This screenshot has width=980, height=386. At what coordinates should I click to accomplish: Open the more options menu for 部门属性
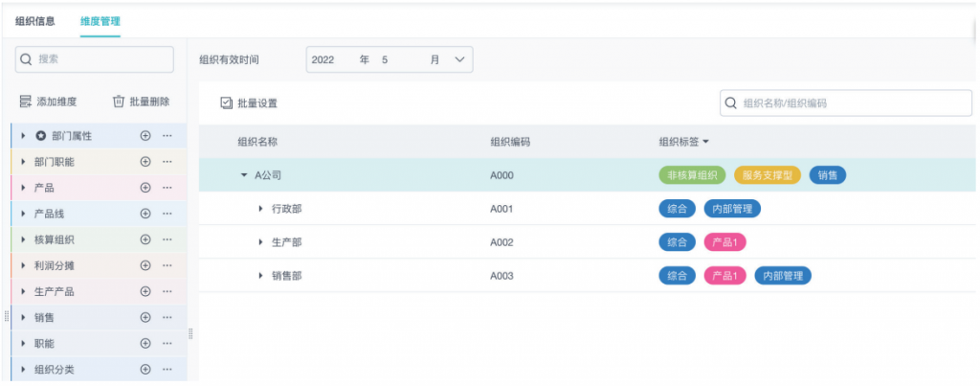pyautogui.click(x=167, y=136)
